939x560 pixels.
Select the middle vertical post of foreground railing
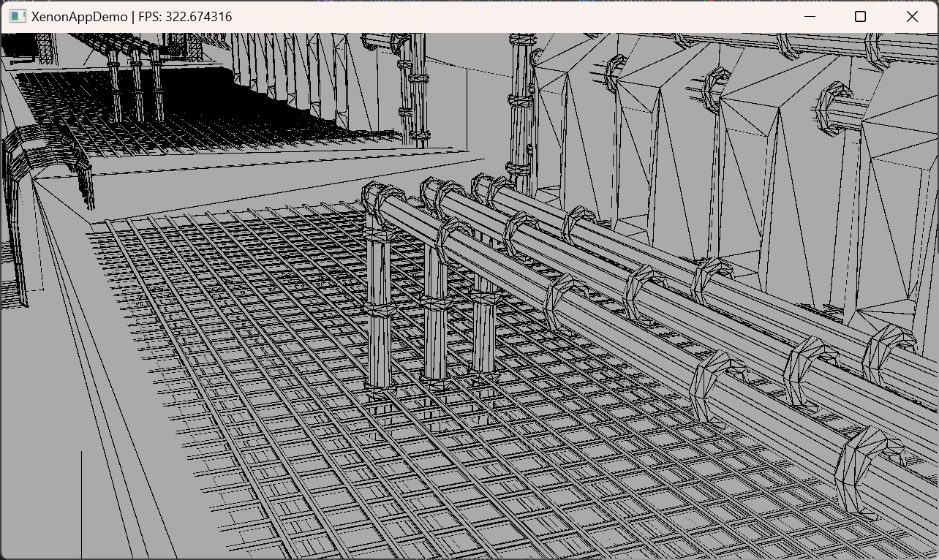(434, 314)
